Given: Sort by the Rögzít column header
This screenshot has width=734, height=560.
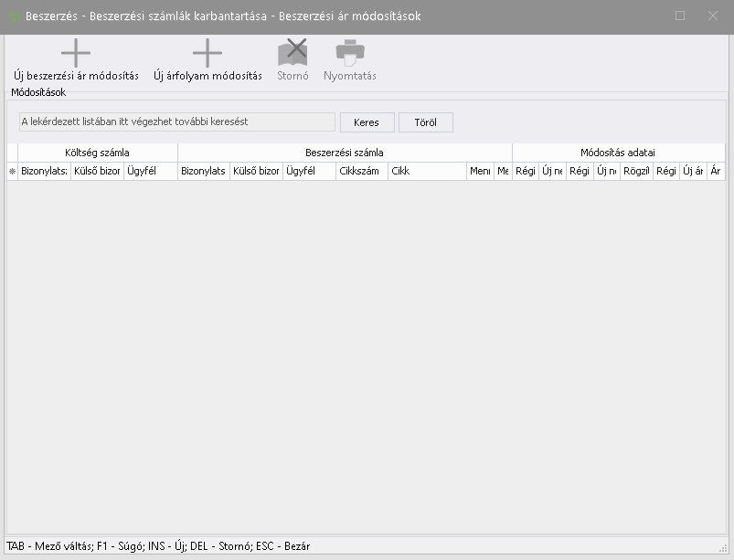Looking at the screenshot, I should 636,172.
